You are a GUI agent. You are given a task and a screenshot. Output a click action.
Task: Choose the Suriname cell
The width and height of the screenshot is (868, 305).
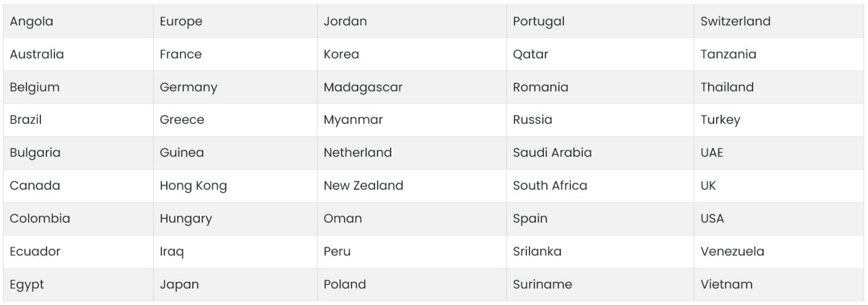[x=542, y=285]
